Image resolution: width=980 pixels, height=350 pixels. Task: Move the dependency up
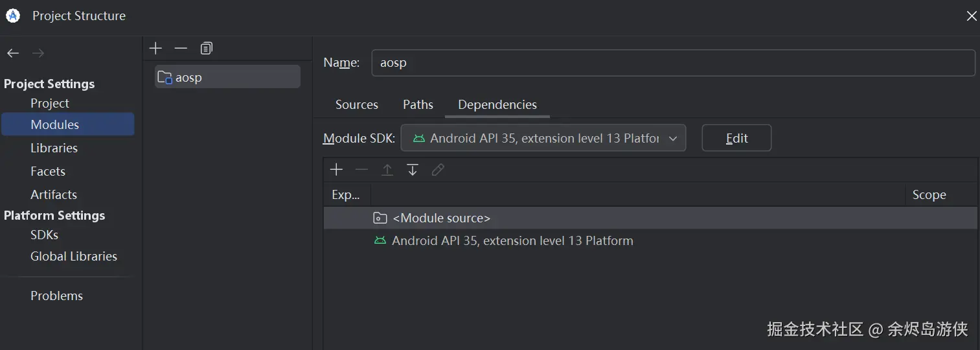(x=387, y=170)
